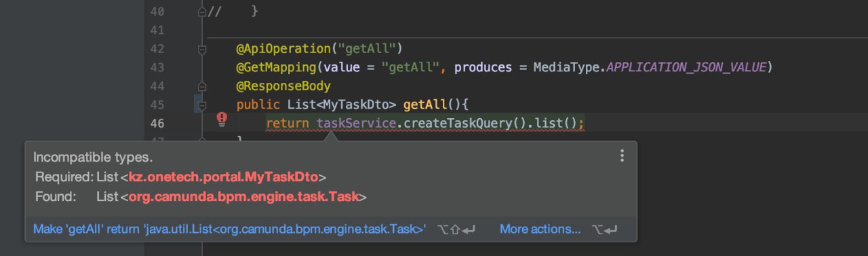Click line number 43 in the gutter

[x=157, y=67]
